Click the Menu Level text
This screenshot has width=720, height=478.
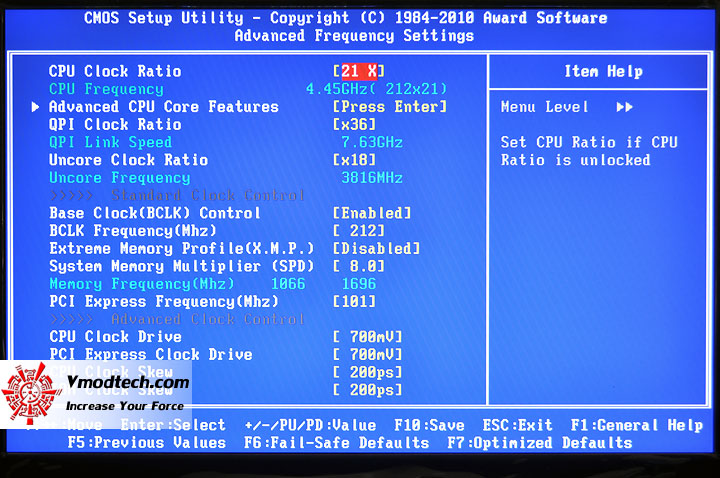click(545, 107)
